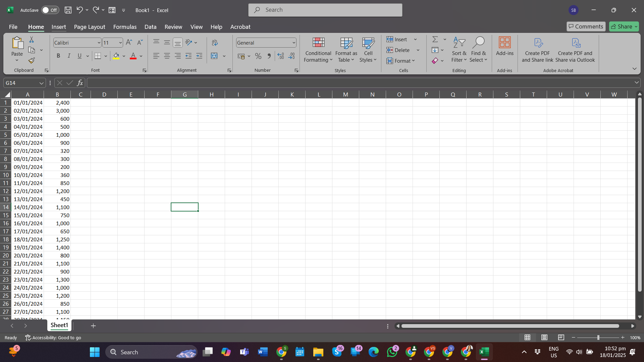Click the Wrap Text icon

[x=215, y=43]
